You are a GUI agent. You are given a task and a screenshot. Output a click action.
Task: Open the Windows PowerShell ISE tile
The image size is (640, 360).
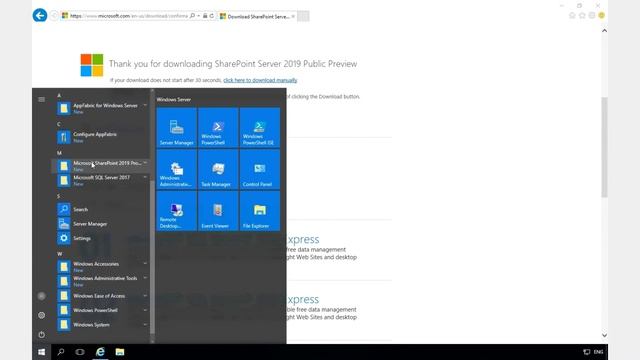260,127
